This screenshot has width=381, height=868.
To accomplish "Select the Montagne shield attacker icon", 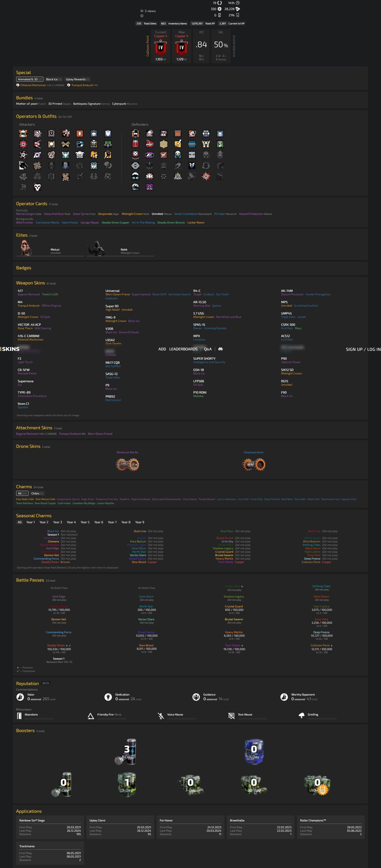I will 108,133.
